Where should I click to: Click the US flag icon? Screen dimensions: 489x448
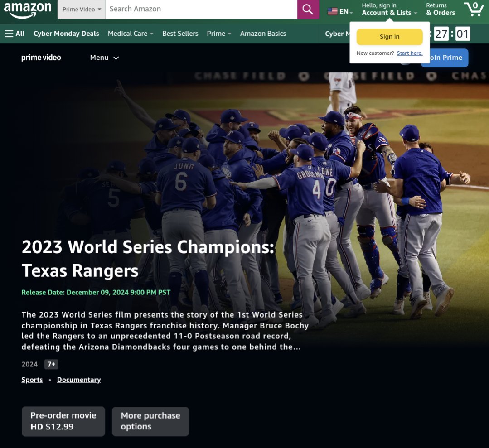[333, 11]
